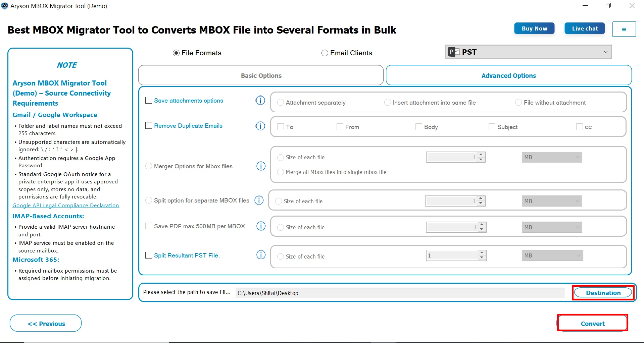The image size is (644, 343).
Task: Check the Remove Duplicate Emails box
Action: tap(149, 125)
